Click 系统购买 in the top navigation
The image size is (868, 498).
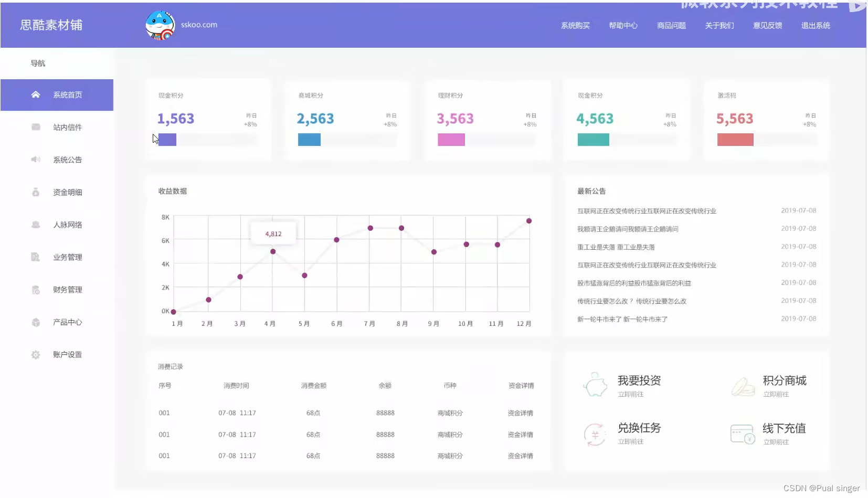[x=575, y=25]
